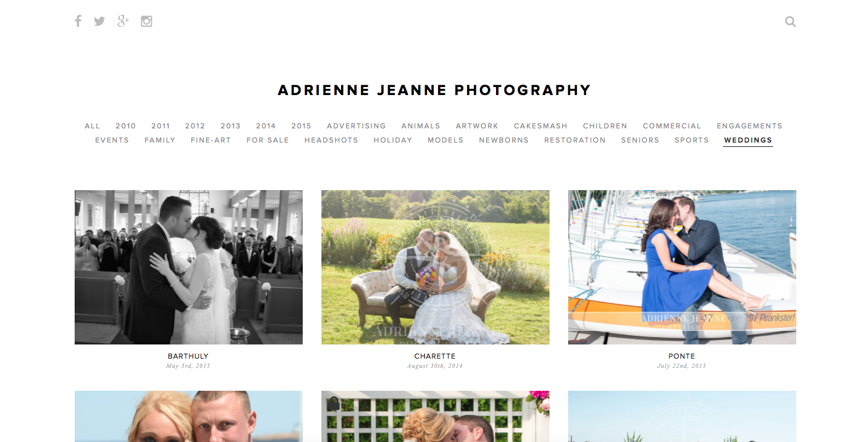Filter galleries by year 2015
The height and width of the screenshot is (442, 868).
301,126
